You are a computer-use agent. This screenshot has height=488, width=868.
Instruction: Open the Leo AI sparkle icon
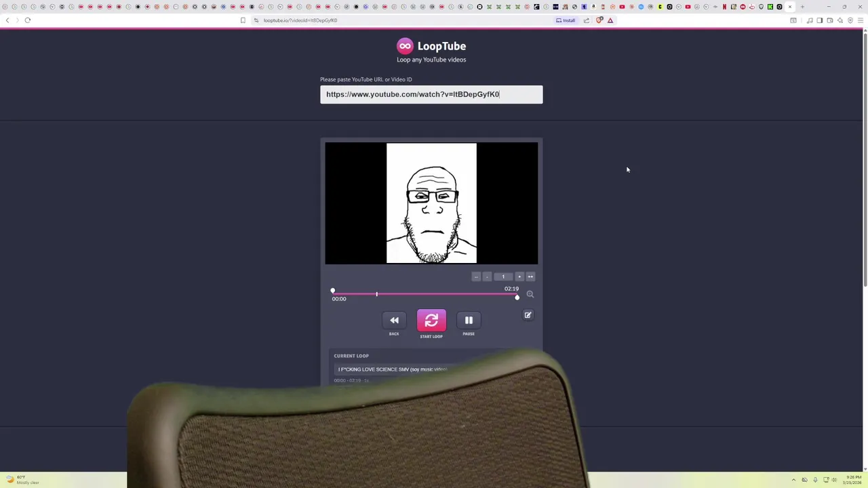(840, 20)
